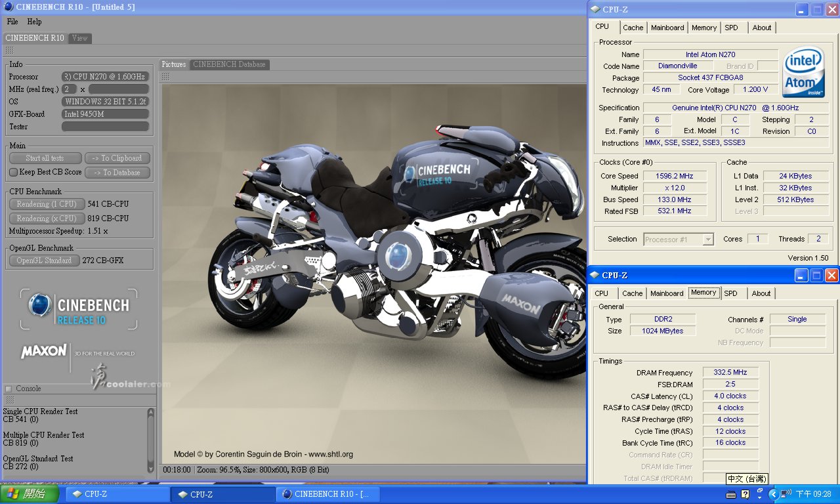Click the top CPU-Z title bar icon
This screenshot has height=504, width=840.
pos(595,9)
